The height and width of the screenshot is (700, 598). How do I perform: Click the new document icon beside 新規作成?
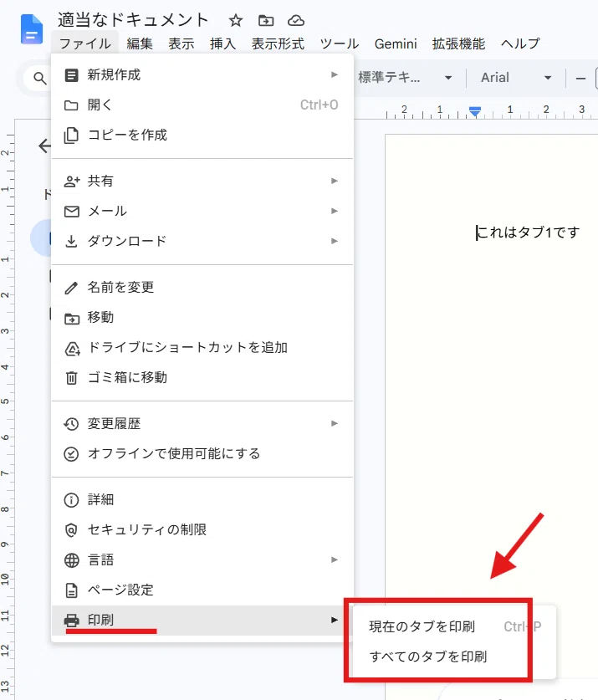pyautogui.click(x=71, y=75)
